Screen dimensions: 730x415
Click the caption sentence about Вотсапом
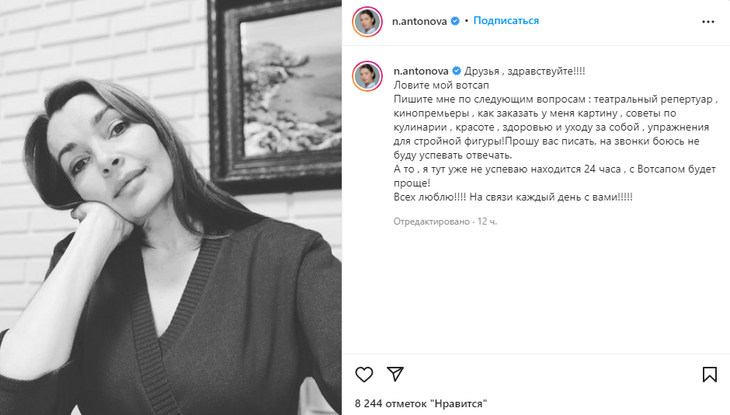click(x=554, y=176)
